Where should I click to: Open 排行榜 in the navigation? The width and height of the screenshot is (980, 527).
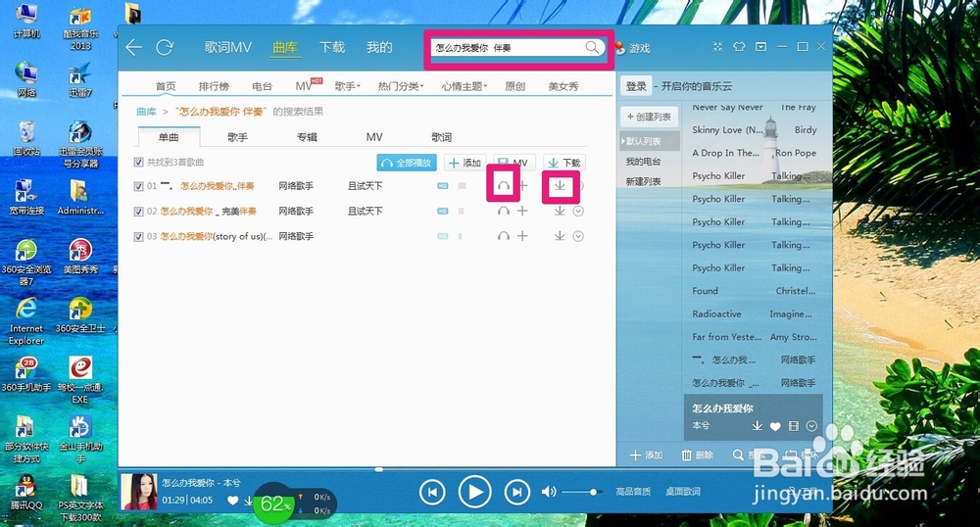point(214,86)
